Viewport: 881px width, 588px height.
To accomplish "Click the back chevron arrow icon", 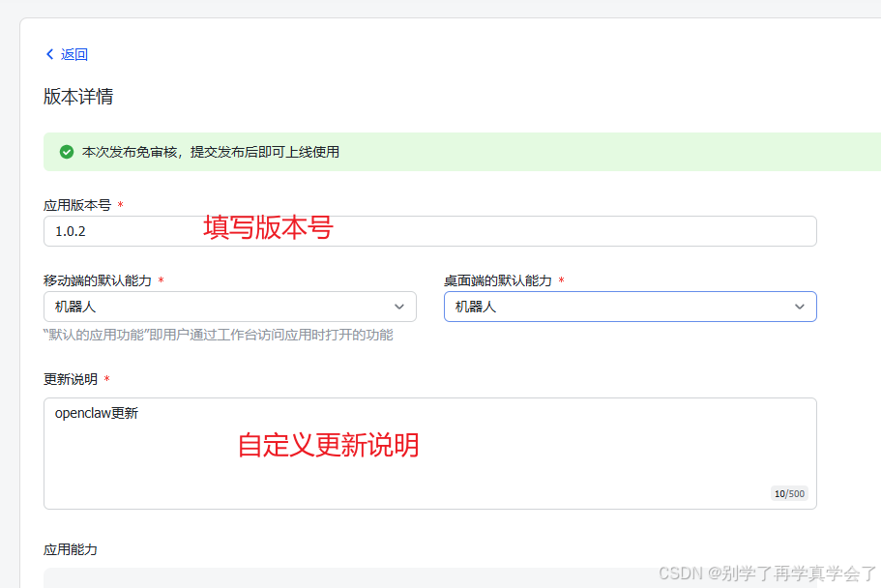I will 49,54.
